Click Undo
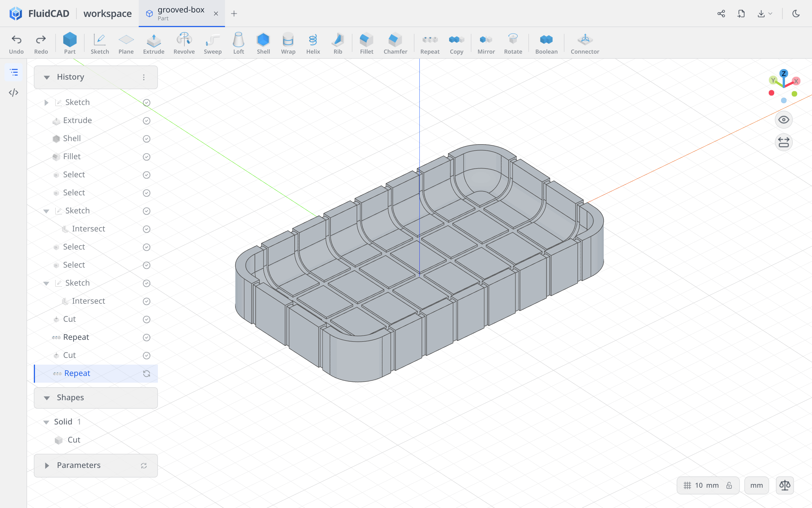 point(16,44)
